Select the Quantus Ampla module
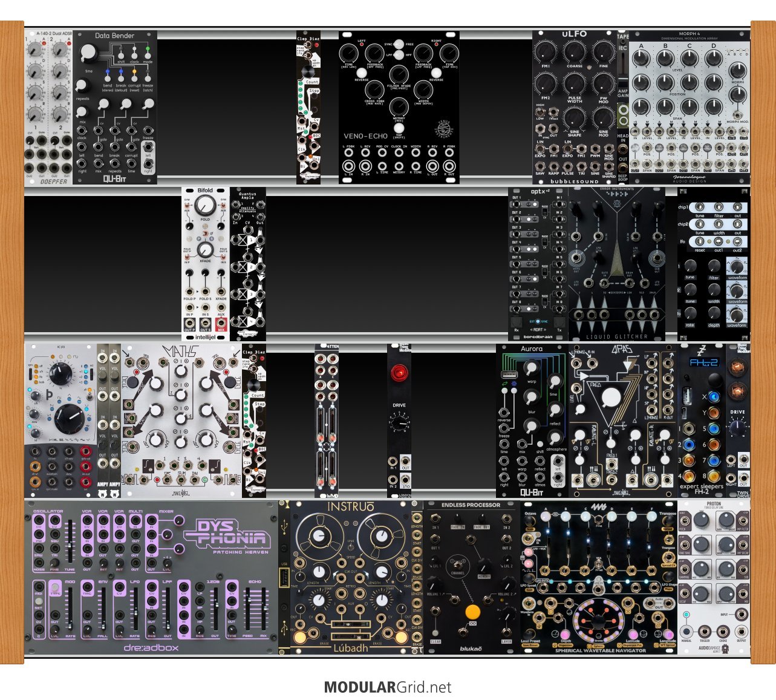Viewport: 776px width, 700px height. [248, 263]
